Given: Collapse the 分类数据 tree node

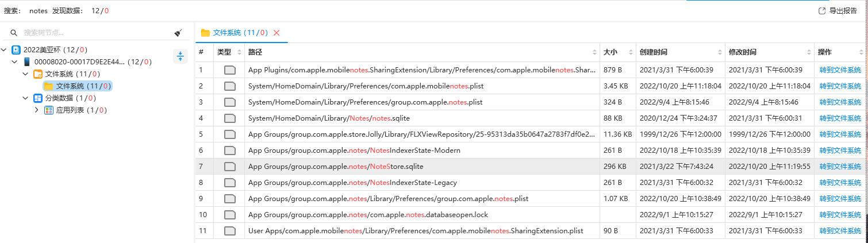Looking at the screenshot, I should 26,98.
